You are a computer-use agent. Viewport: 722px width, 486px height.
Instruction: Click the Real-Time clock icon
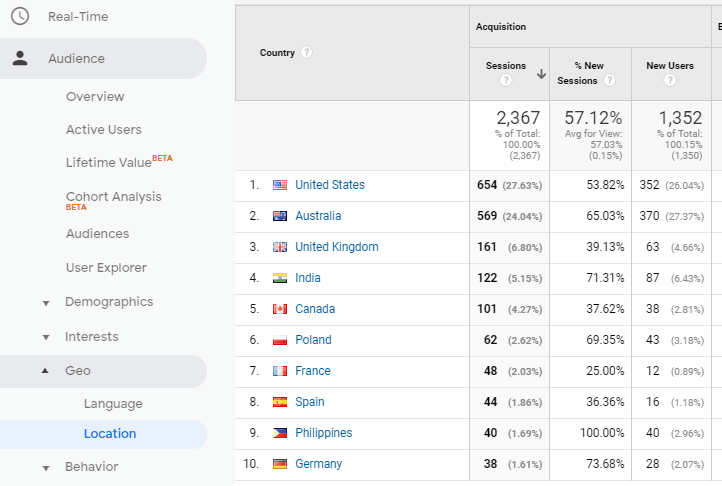20,17
